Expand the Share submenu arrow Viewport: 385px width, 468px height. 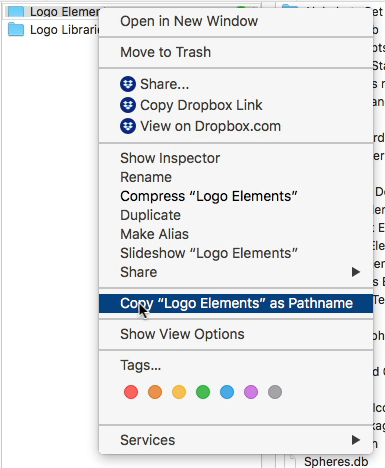(x=356, y=272)
